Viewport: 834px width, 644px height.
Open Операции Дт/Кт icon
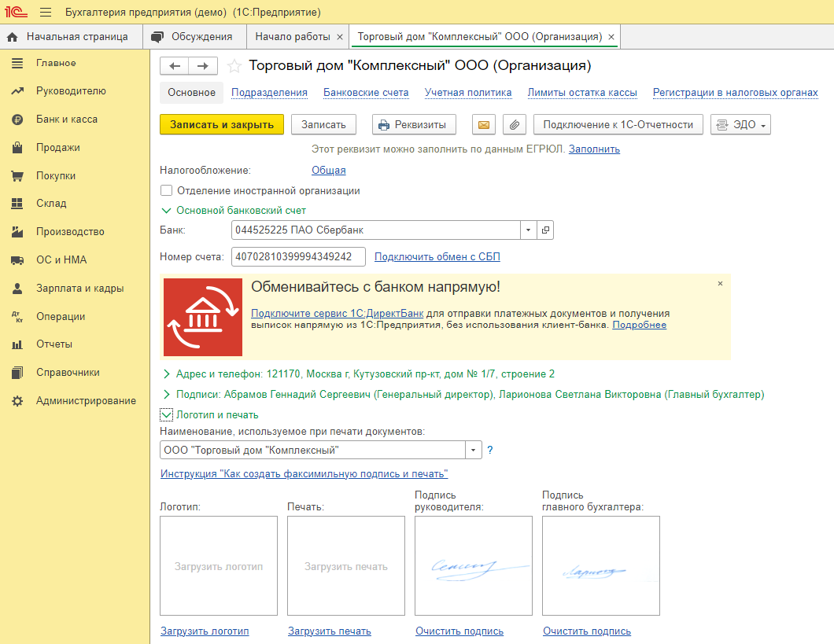[x=17, y=317]
